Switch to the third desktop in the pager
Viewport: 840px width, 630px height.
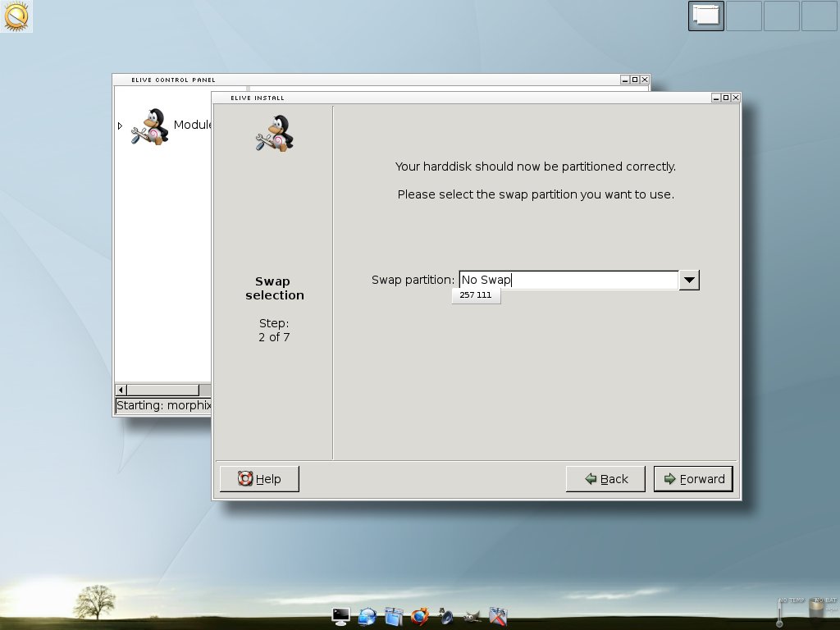tap(781, 16)
